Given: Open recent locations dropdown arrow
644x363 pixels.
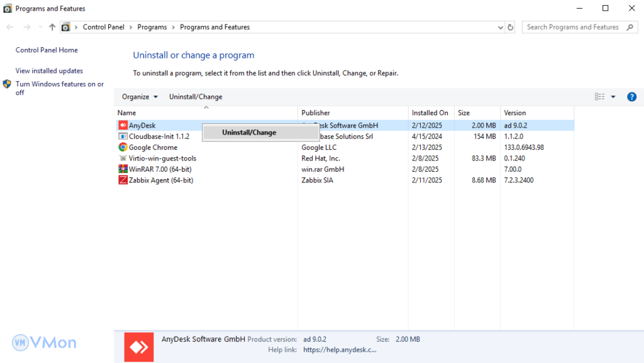Looking at the screenshot, I should 40,27.
